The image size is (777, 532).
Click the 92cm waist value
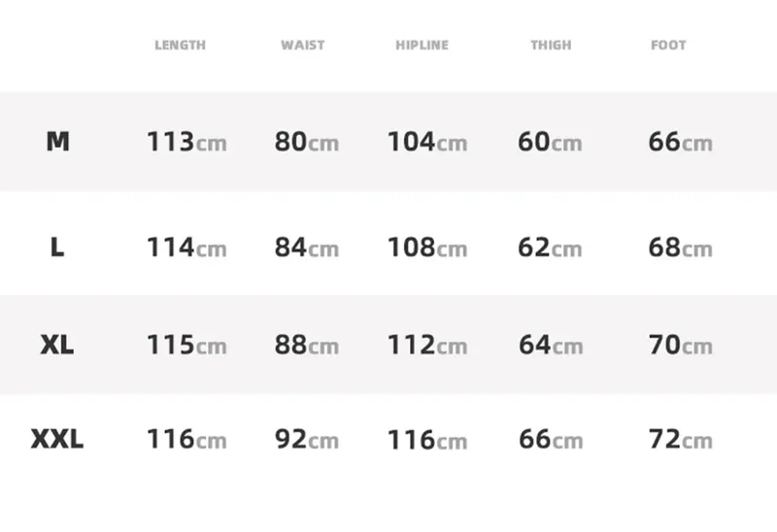[307, 440]
